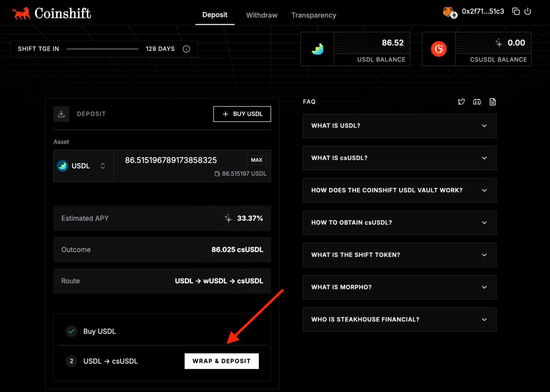This screenshot has width=550, height=392.
Task: Open Coinshift Discord server
Action: [x=477, y=102]
